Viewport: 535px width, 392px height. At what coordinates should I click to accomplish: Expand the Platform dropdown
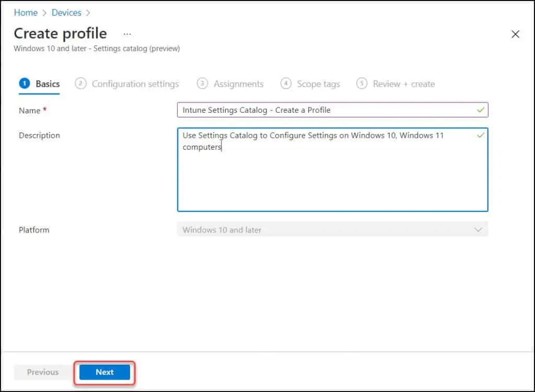pos(332,230)
